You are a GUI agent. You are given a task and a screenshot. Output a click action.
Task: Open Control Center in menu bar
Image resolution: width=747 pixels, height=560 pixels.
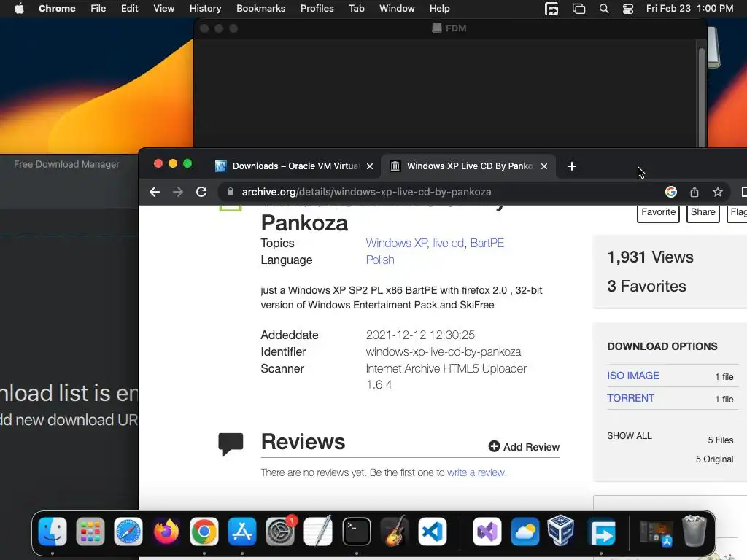[628, 9]
